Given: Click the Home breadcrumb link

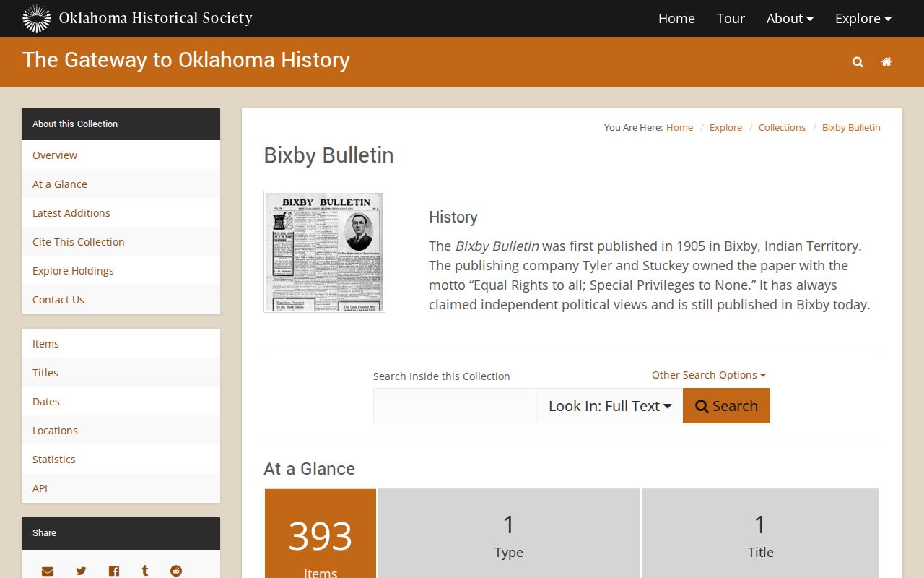Looking at the screenshot, I should [679, 127].
